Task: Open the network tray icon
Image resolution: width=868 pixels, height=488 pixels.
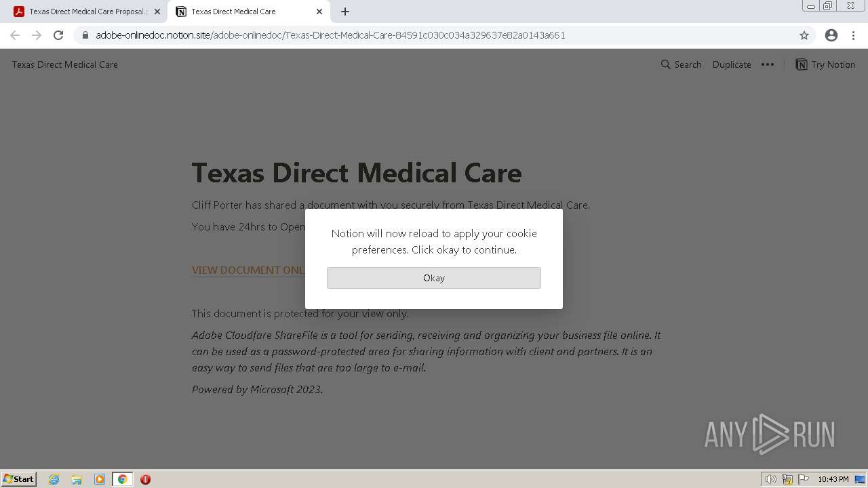Action: (x=787, y=479)
